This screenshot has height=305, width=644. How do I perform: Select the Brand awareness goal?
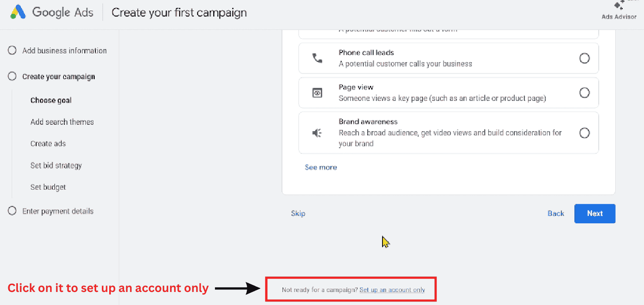pos(584,133)
